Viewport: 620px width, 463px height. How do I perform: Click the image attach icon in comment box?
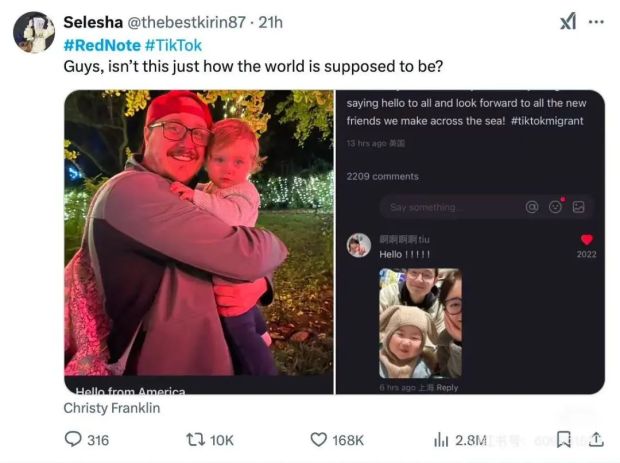pyautogui.click(x=578, y=207)
